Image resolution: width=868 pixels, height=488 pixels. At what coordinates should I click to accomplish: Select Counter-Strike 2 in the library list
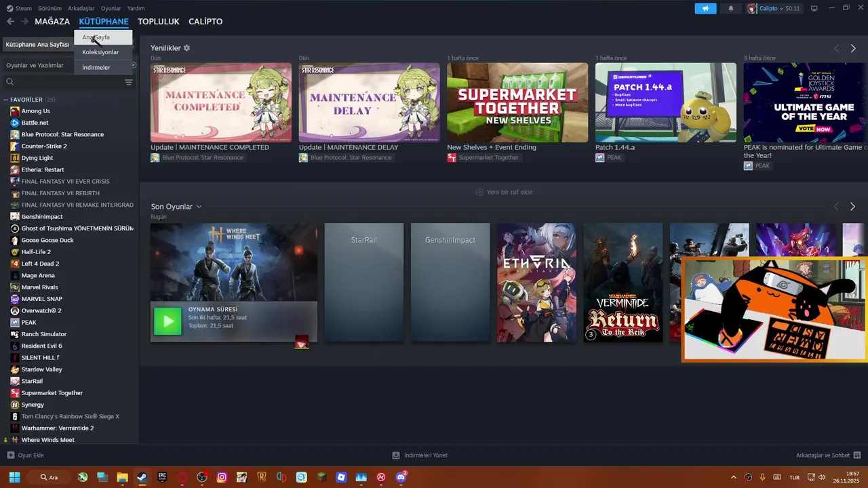[x=44, y=146]
